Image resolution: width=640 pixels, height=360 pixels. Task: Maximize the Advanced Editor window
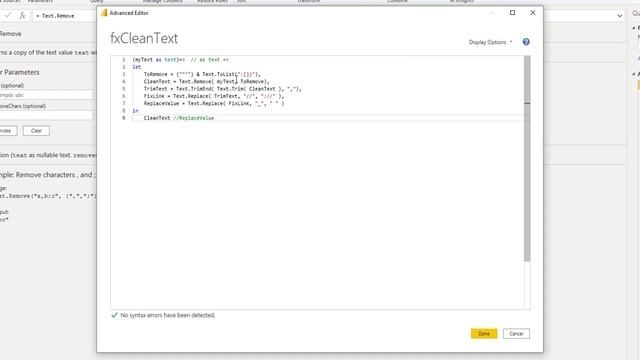click(x=512, y=13)
